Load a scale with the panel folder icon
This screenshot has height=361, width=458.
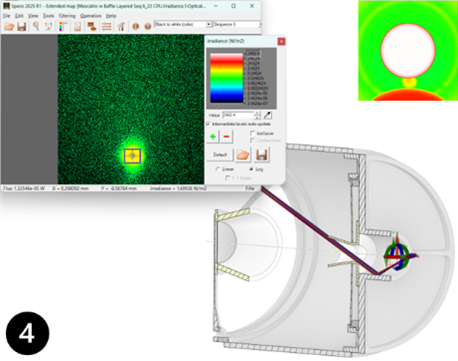(243, 155)
